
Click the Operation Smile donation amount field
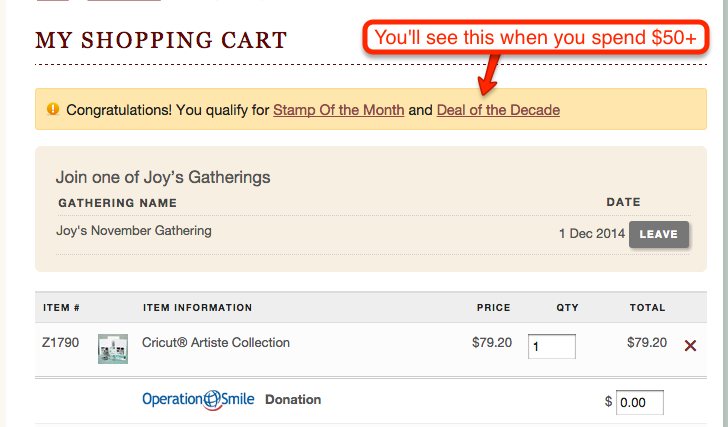click(640, 402)
